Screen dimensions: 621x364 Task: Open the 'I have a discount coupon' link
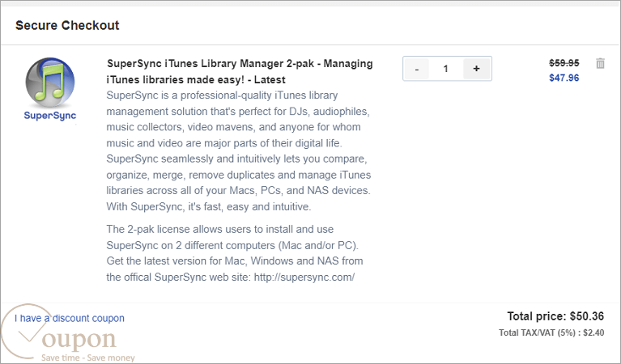pyautogui.click(x=70, y=318)
